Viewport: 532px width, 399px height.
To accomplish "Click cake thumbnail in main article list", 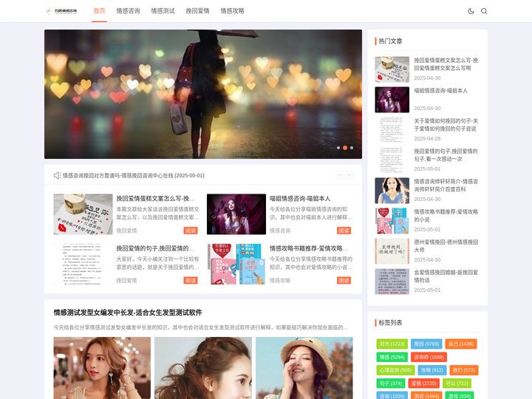I will tap(83, 214).
